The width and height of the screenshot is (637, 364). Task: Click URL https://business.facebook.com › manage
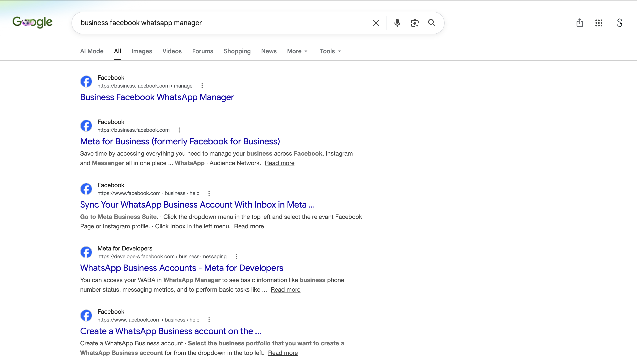(x=145, y=86)
